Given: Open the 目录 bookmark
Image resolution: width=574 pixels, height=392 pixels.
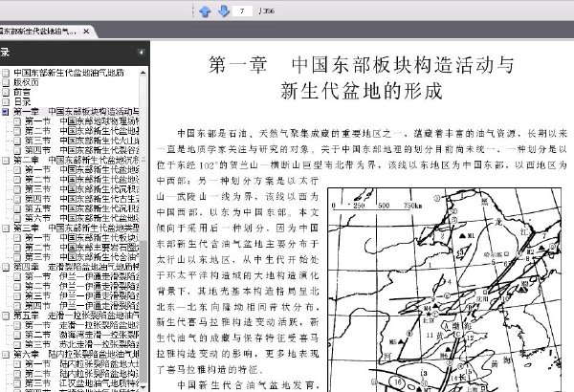Looking at the screenshot, I should click(x=22, y=101).
